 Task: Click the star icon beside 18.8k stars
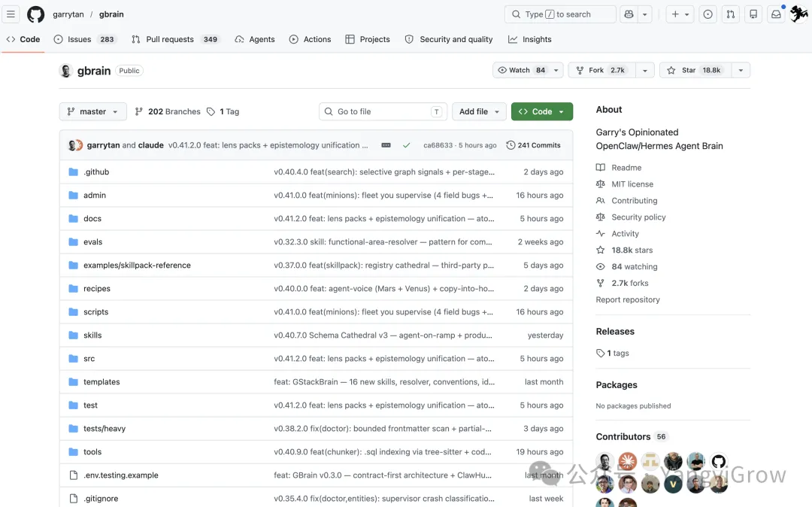click(x=600, y=250)
